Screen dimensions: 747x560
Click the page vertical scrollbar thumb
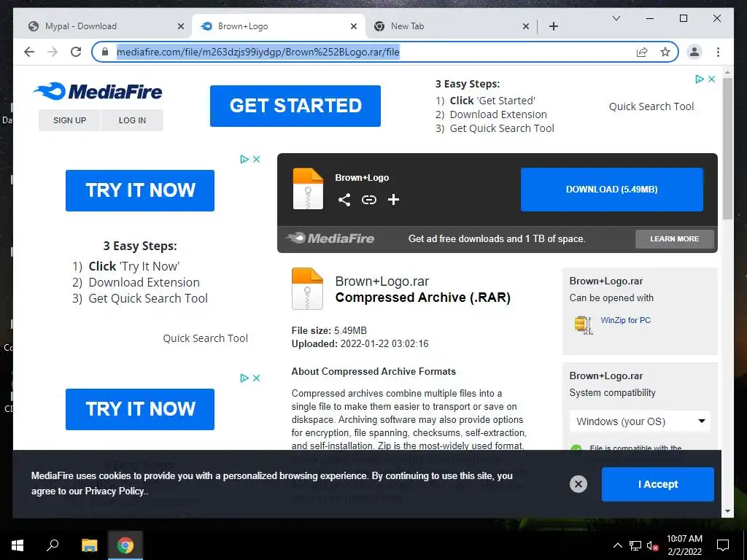pyautogui.click(x=727, y=149)
